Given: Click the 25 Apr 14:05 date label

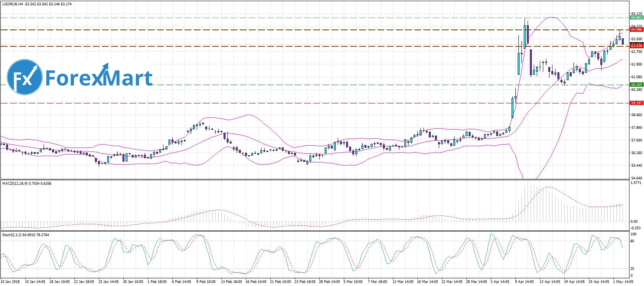Looking at the screenshot, I should [599, 282].
